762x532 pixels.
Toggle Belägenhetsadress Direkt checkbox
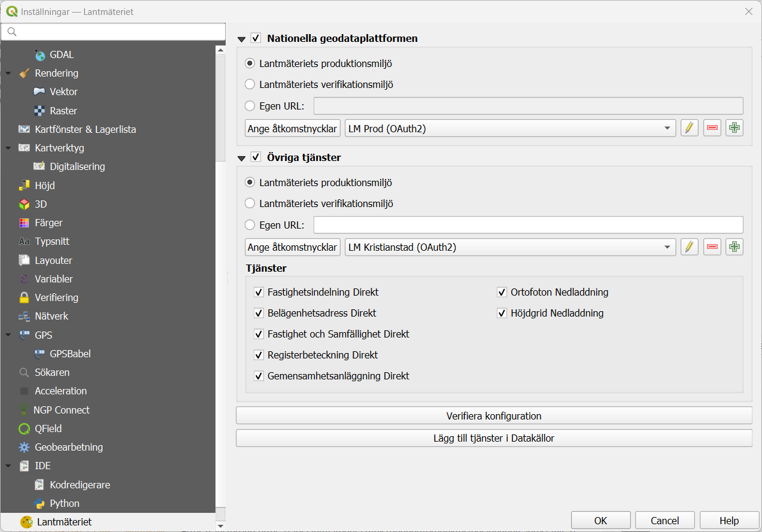259,313
